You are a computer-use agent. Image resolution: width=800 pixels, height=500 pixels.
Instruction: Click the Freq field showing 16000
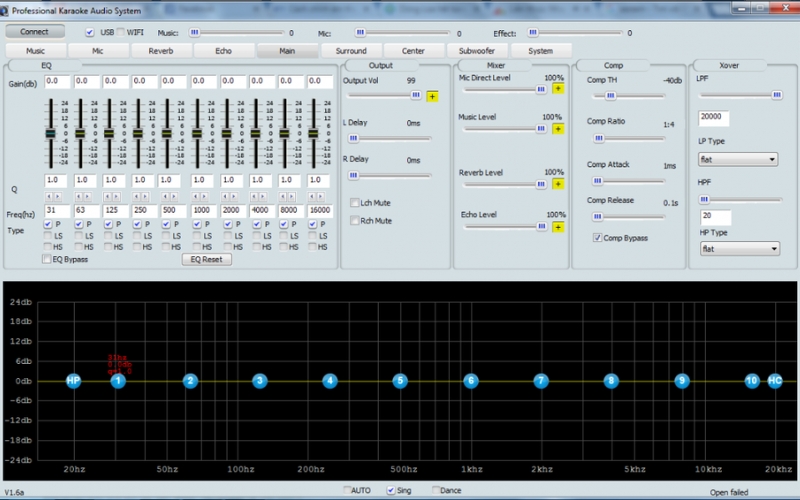(319, 210)
